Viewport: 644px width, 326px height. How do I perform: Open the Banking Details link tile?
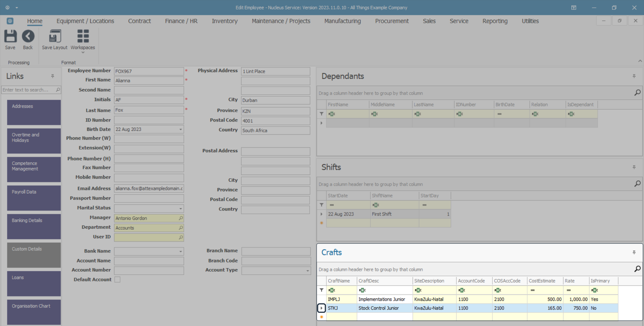tap(34, 226)
